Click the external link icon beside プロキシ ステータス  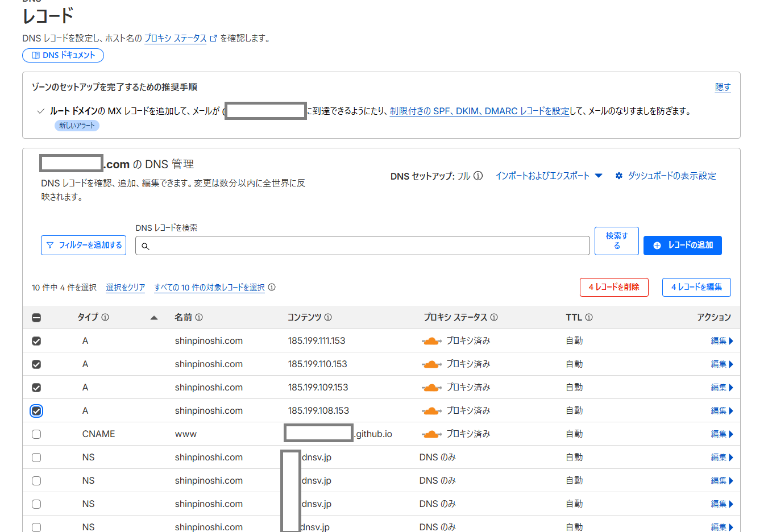pos(214,39)
